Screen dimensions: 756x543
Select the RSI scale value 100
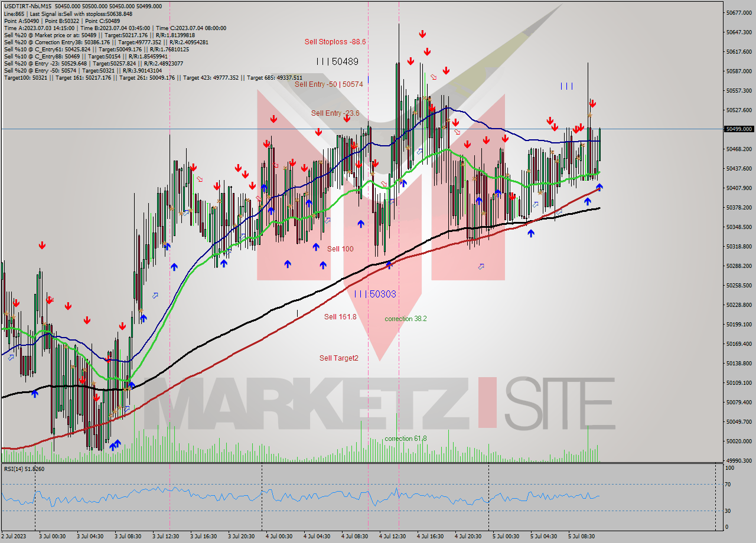[x=730, y=468]
